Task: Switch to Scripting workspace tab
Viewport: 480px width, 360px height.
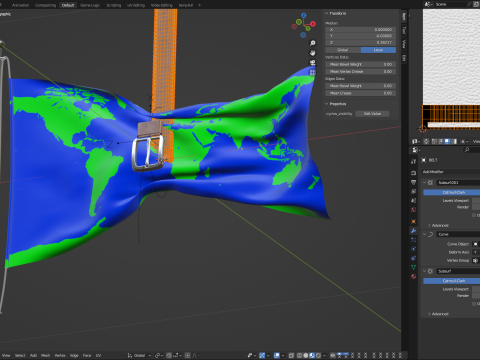Action: point(114,5)
